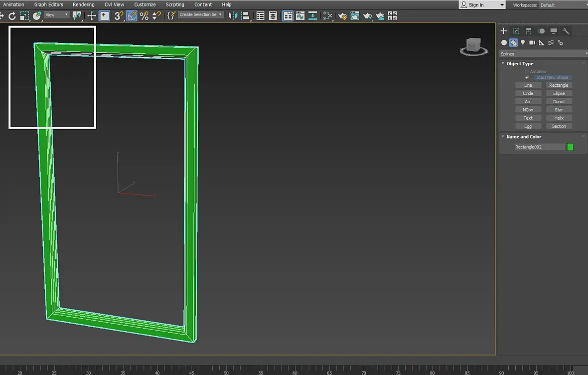
Task: Click the Circle spline button
Action: click(x=528, y=93)
